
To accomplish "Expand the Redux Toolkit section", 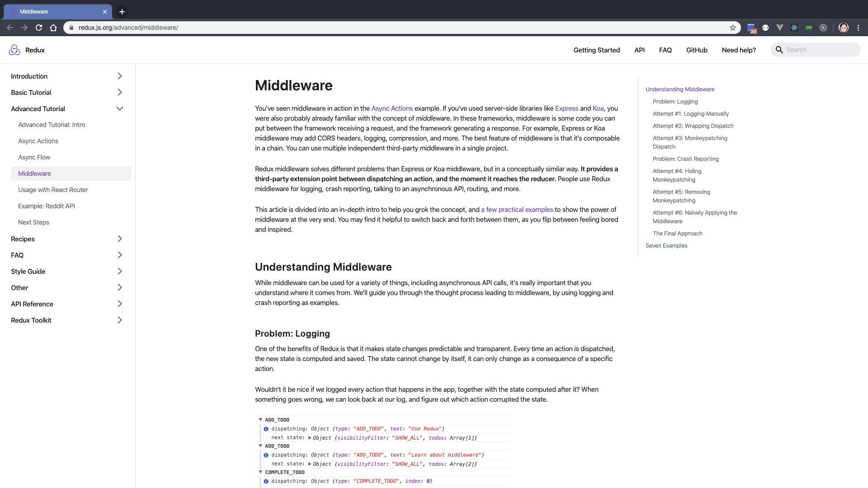I will [120, 320].
